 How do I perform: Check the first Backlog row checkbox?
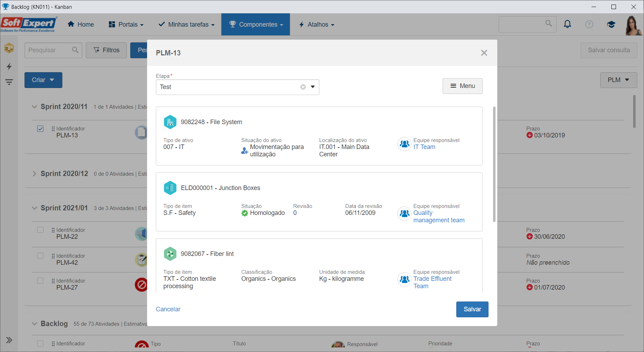pos(40,344)
